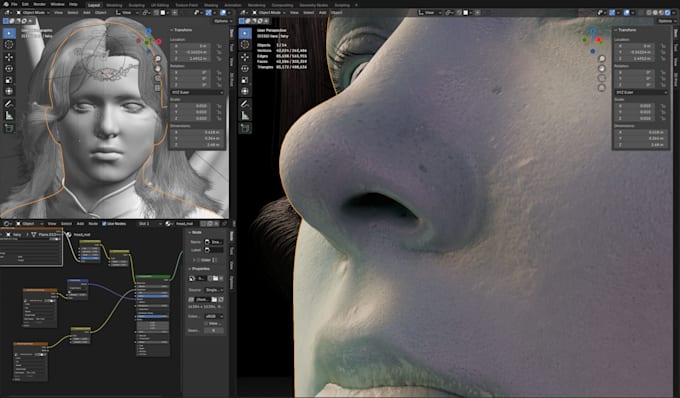Click the Name field in Node panel

tap(214, 242)
